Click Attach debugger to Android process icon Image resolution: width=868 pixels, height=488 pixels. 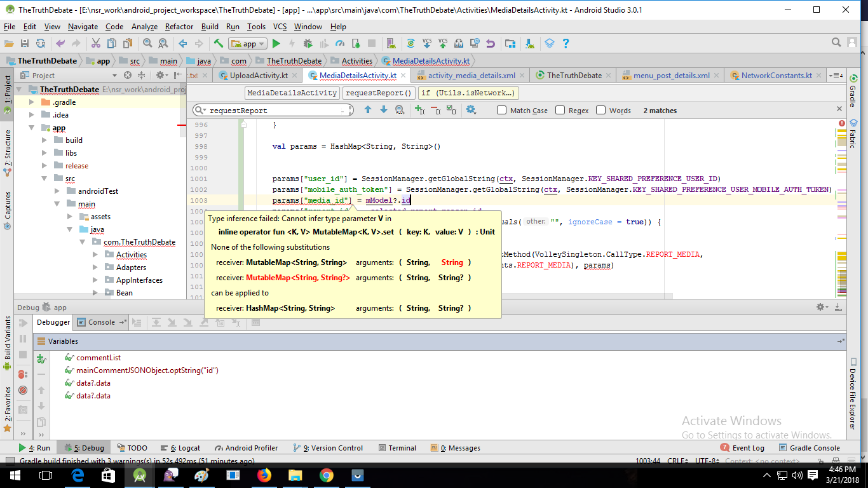pyautogui.click(x=355, y=43)
